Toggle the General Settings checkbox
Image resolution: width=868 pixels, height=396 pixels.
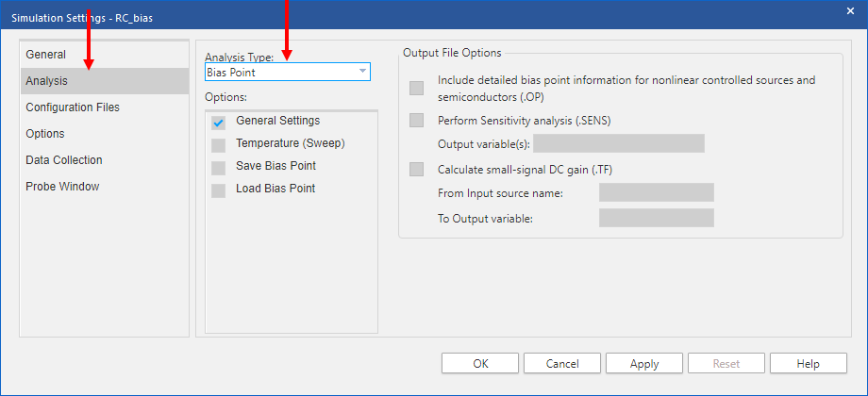click(x=219, y=123)
